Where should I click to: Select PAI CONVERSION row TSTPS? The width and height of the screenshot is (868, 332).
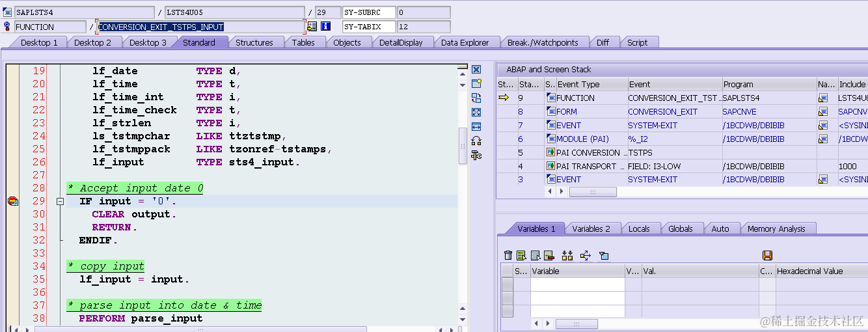tap(681, 152)
